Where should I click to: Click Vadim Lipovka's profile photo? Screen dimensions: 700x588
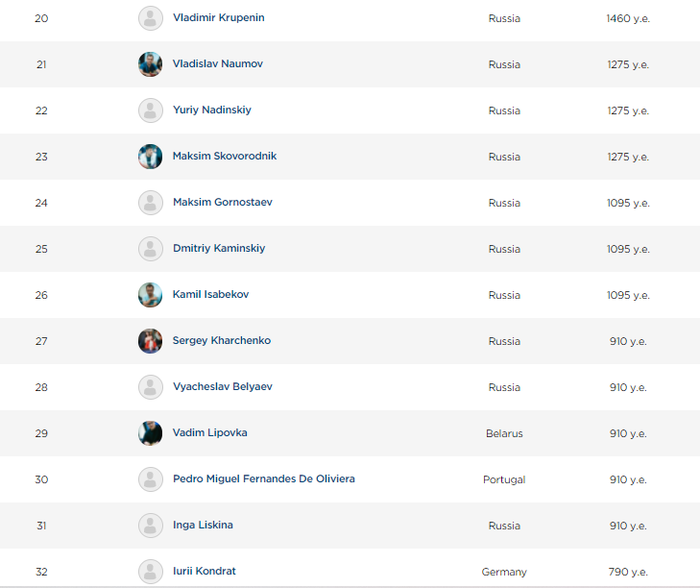(x=150, y=433)
